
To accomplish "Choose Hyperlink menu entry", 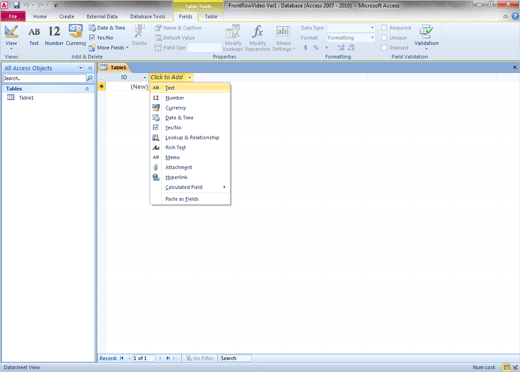I will (190, 177).
